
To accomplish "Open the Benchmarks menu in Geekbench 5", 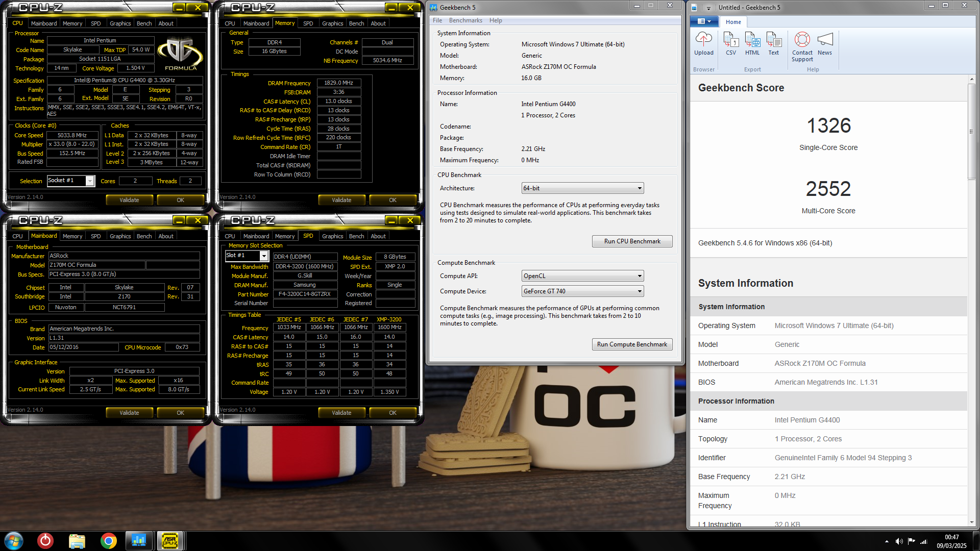I will click(x=465, y=20).
